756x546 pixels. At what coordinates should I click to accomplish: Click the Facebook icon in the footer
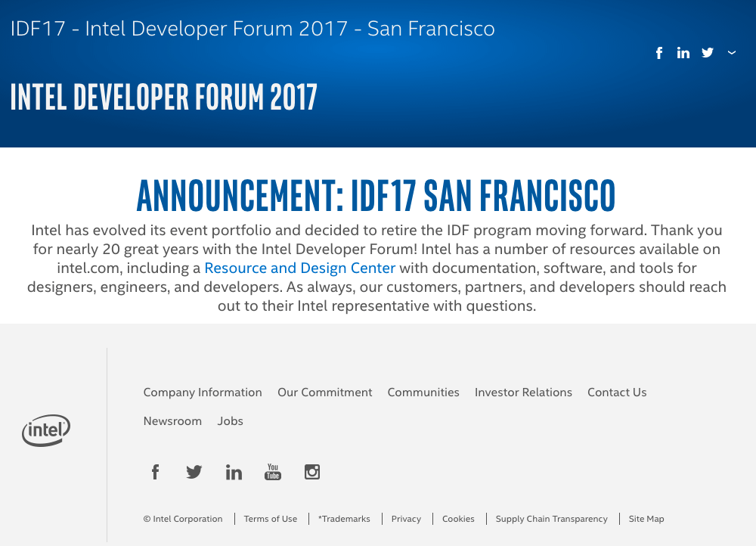click(x=155, y=471)
